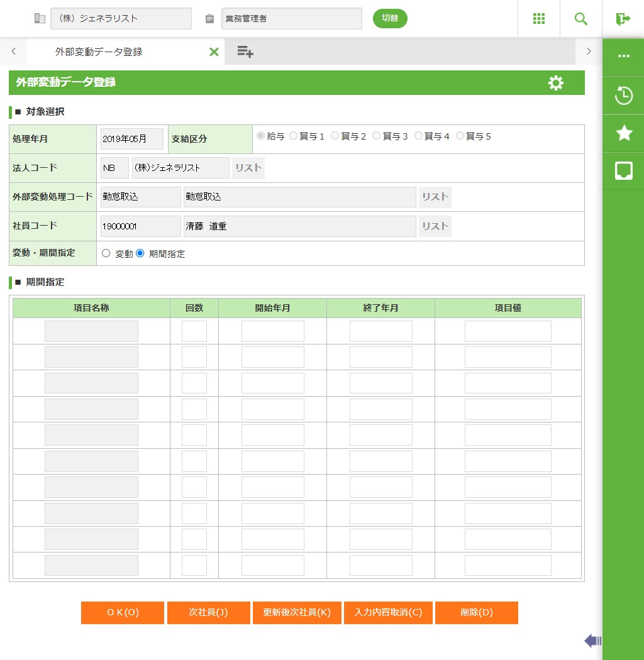The height and width of the screenshot is (660, 644).
Task: Select the 変動 radio button
Action: coord(106,253)
